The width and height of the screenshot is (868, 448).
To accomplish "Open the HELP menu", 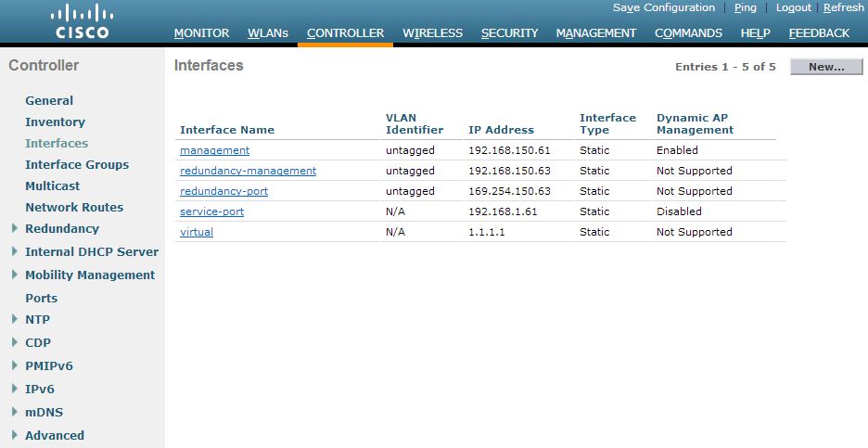I will click(x=756, y=33).
